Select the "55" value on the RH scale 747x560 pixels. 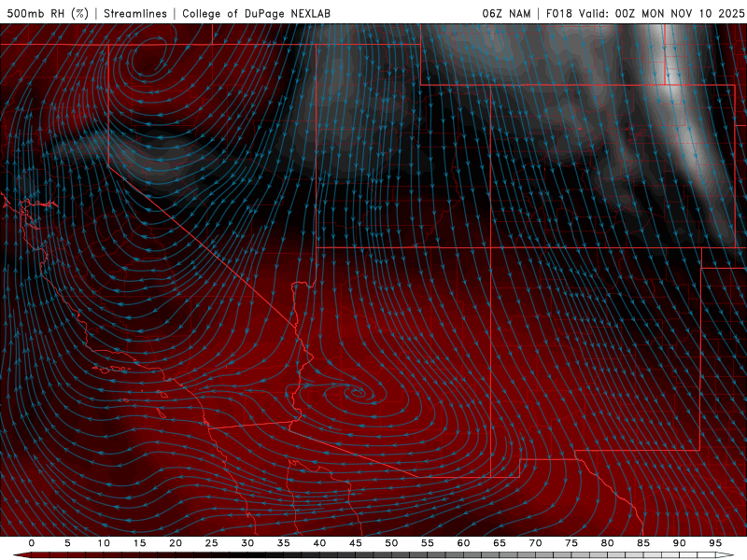click(428, 543)
